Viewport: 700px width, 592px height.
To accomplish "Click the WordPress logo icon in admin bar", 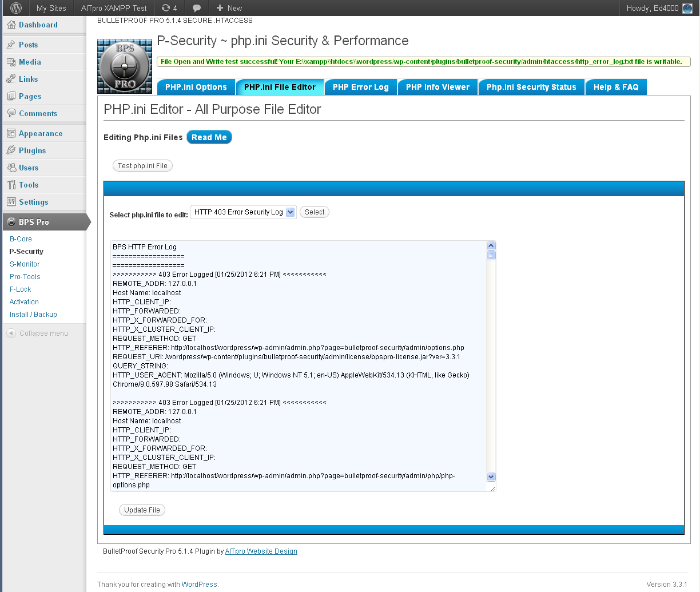I will coord(17,8).
